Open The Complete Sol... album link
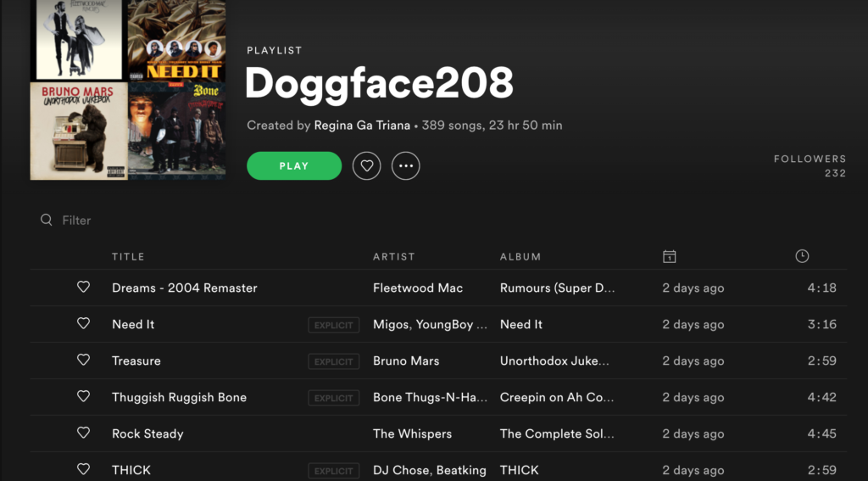The width and height of the screenshot is (868, 481). 557,433
